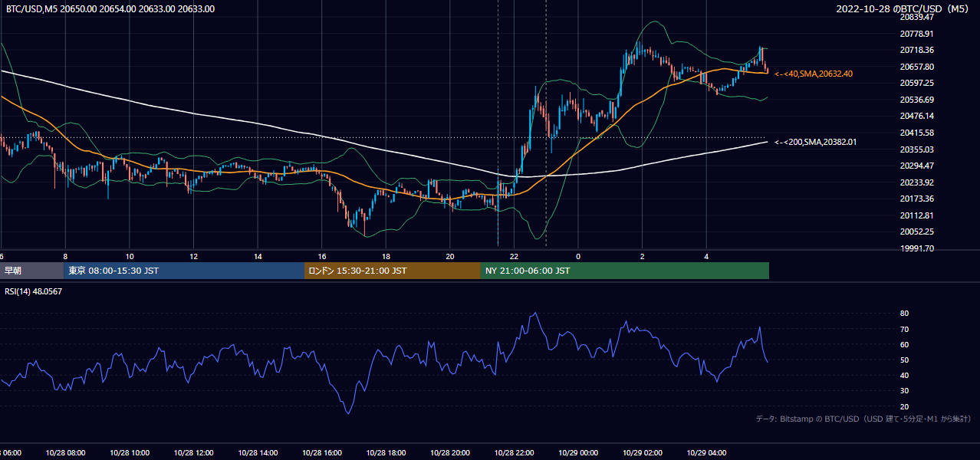Click RSI axis level 40
The width and height of the screenshot is (980, 460).
coord(905,375)
